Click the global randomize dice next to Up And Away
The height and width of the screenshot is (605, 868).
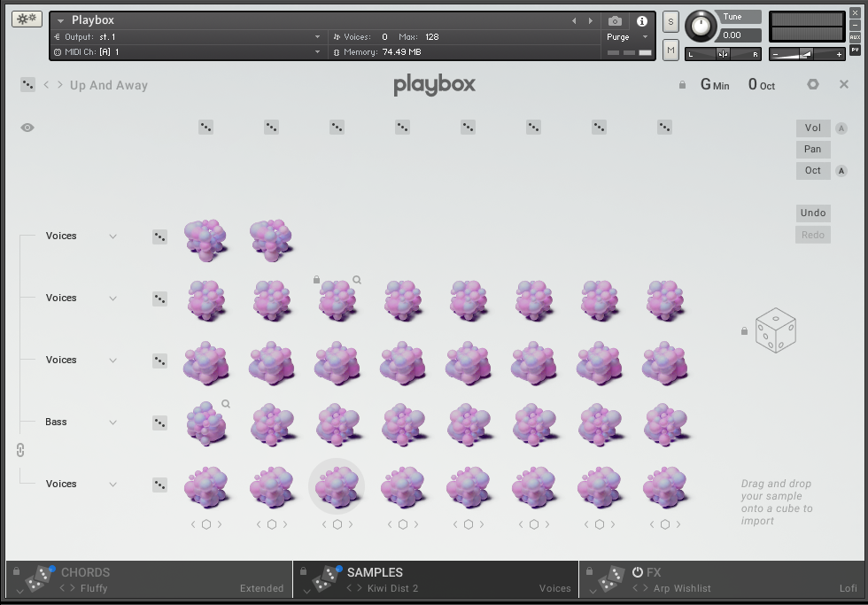27,85
